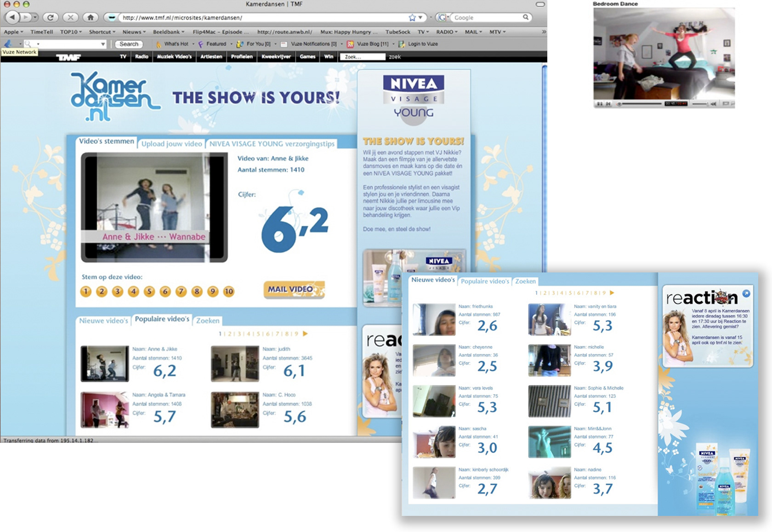Image resolution: width=772 pixels, height=532 pixels.
Task: Vote 10 for this video
Action: 228,291
